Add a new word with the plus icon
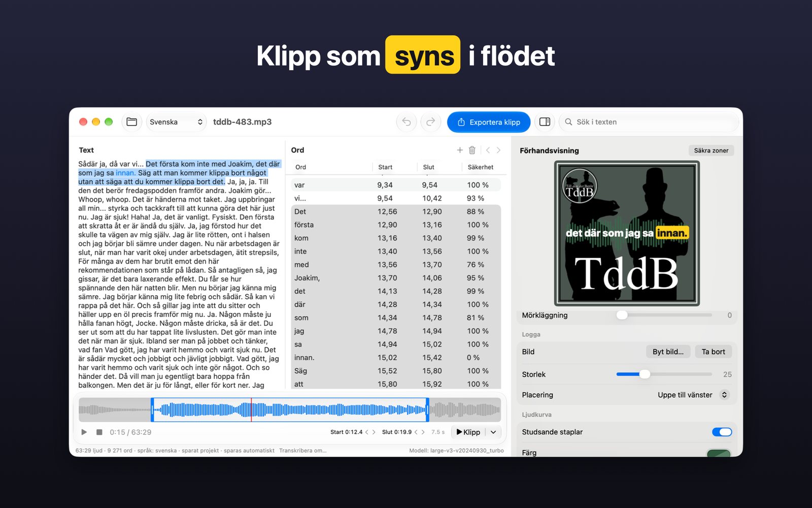The image size is (812, 508). click(x=460, y=150)
